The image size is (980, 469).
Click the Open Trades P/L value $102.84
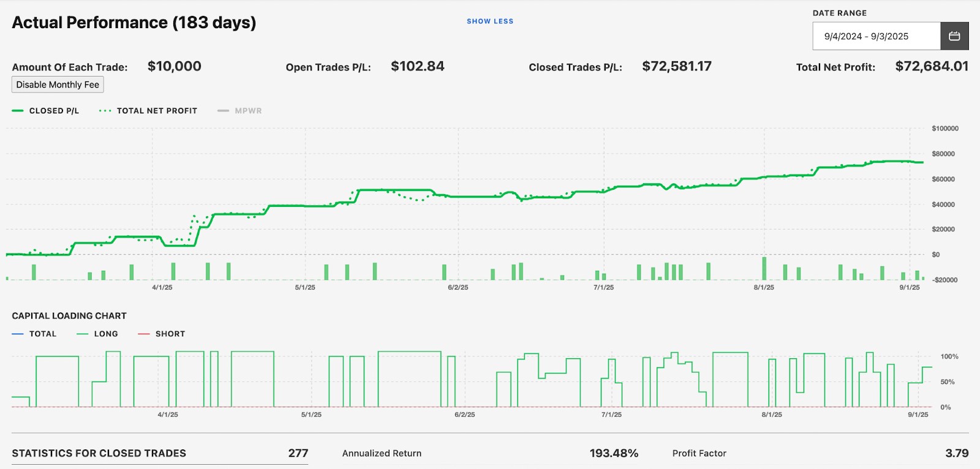tap(418, 66)
